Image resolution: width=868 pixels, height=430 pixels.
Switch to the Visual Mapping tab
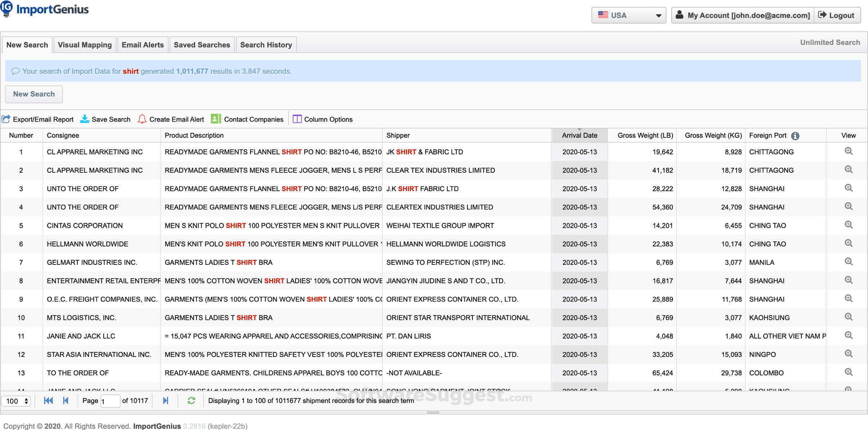tap(85, 45)
